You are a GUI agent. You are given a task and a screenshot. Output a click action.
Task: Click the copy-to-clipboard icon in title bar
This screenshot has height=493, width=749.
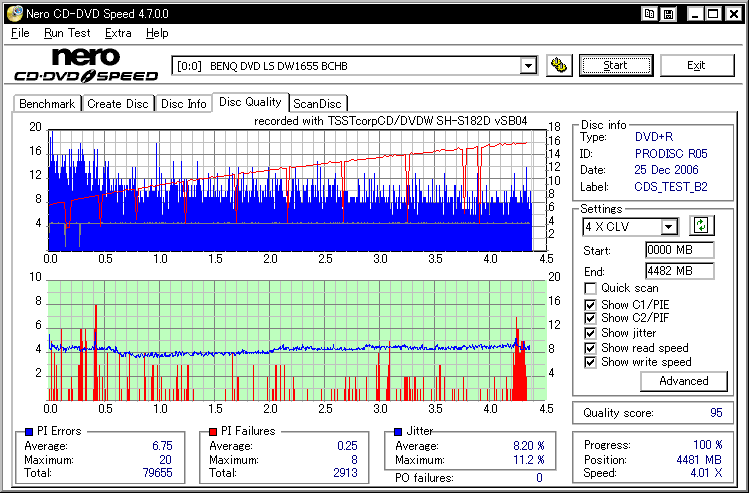[650, 13]
